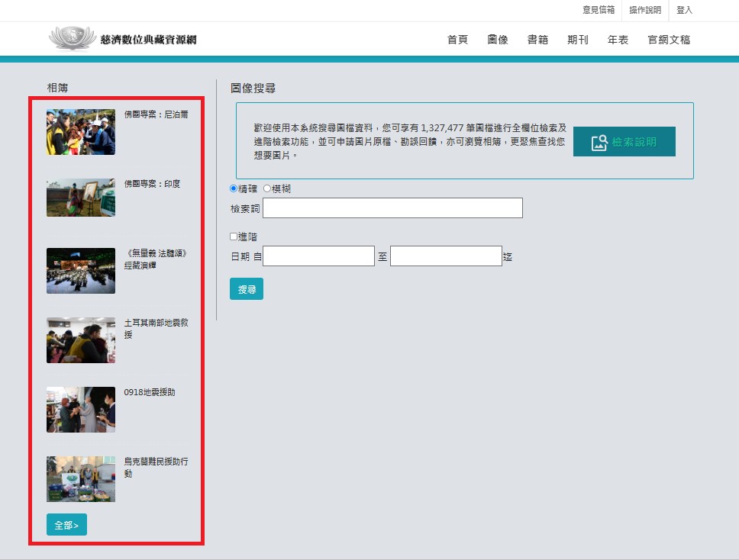Click the 意見信箱 feedback link
739x560 pixels.
pos(599,10)
